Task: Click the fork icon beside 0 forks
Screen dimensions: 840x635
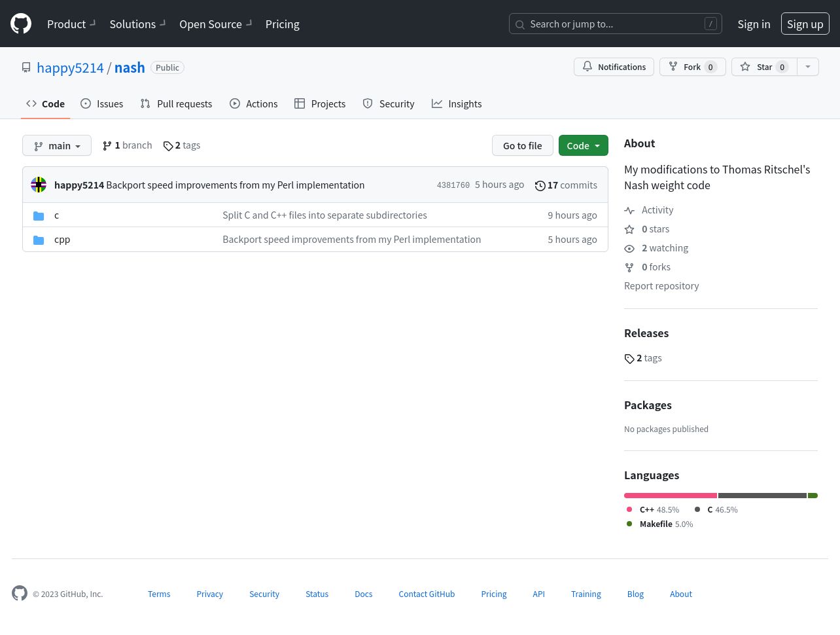Action: pos(629,267)
